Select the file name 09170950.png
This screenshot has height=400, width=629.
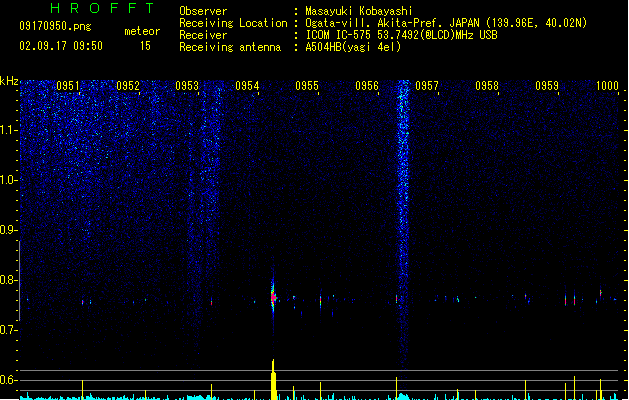coord(55,26)
